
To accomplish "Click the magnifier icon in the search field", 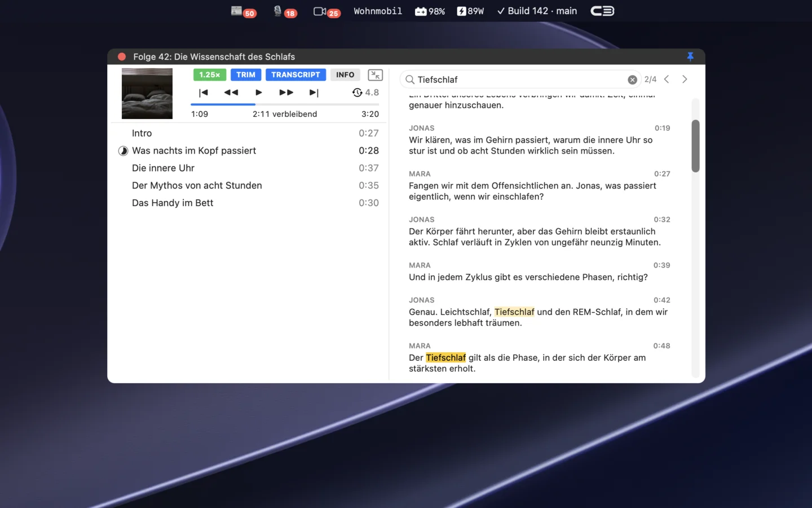I will (410, 80).
